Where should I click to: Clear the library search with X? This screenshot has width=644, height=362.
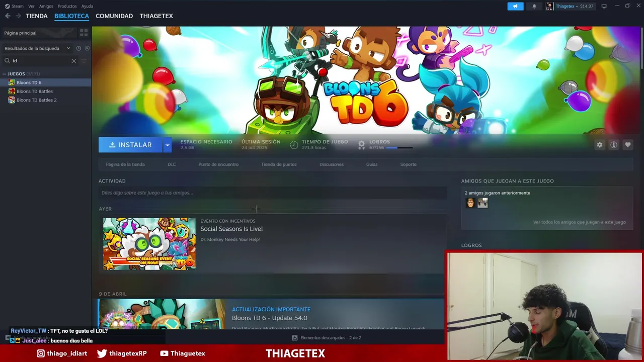[x=73, y=61]
